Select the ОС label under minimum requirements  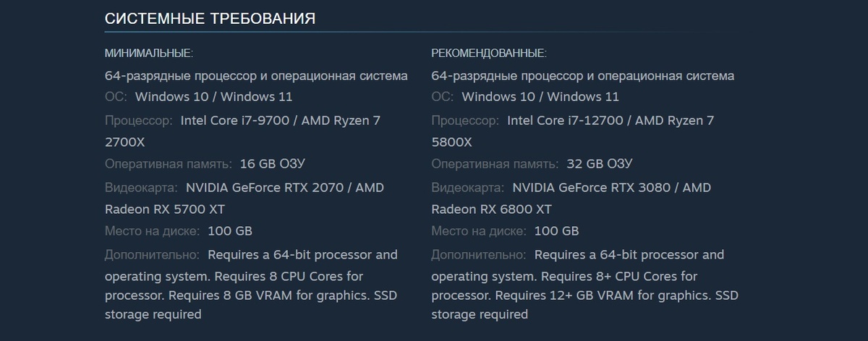click(x=116, y=97)
